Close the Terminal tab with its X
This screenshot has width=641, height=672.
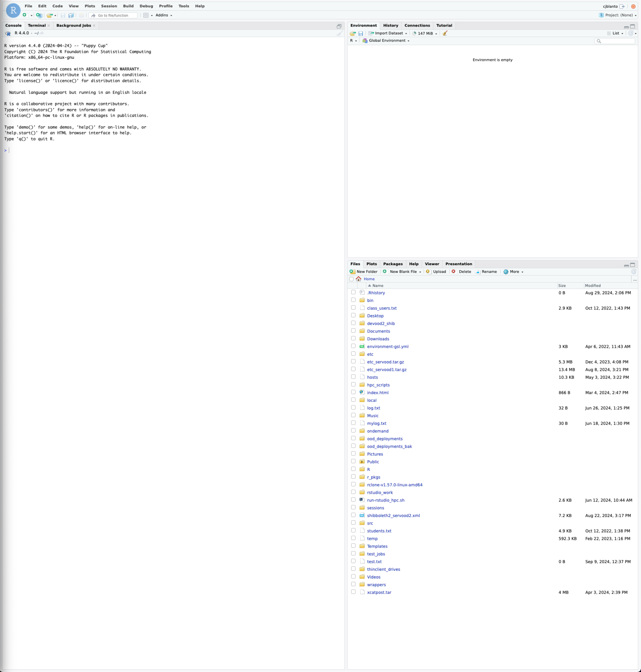[x=48, y=26]
